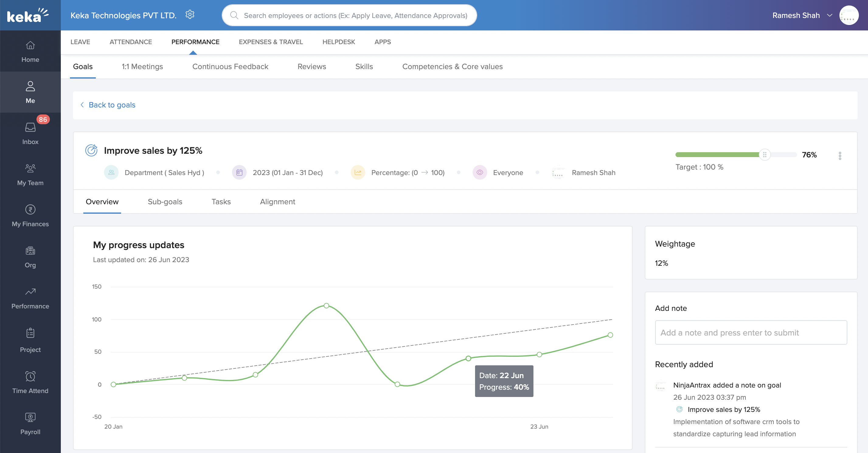Expand Ramesh Shah user dropdown arrow
This screenshot has height=453, width=868.
click(830, 16)
